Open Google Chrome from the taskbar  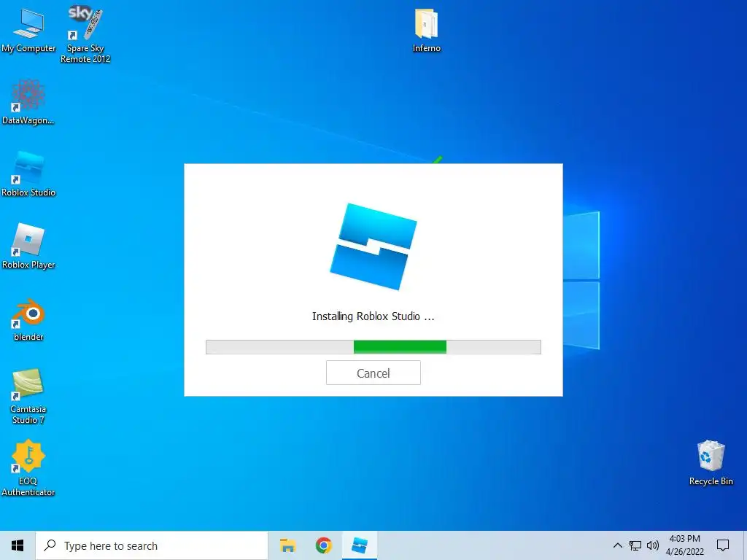coord(323,545)
